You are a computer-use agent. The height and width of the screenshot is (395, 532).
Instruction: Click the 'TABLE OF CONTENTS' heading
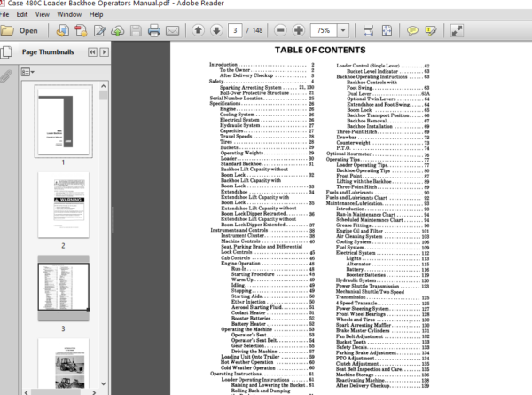click(320, 51)
